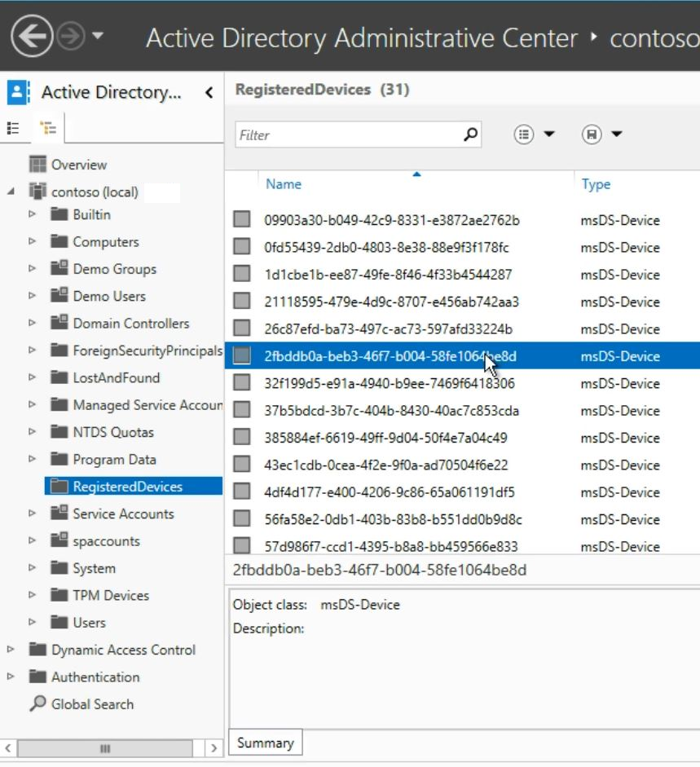Select the NTDS Quotas folder icon
700x767 pixels.
click(x=59, y=432)
